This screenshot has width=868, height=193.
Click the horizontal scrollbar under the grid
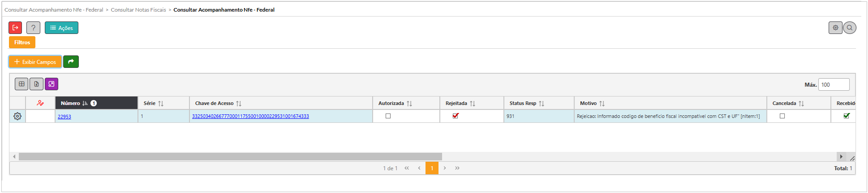pos(230,157)
